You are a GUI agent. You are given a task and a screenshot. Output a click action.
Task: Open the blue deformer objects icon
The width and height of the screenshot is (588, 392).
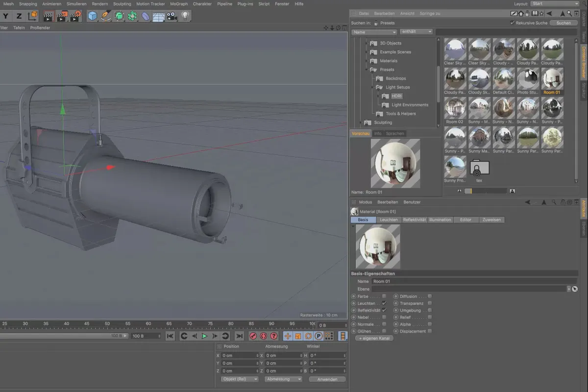146,16
